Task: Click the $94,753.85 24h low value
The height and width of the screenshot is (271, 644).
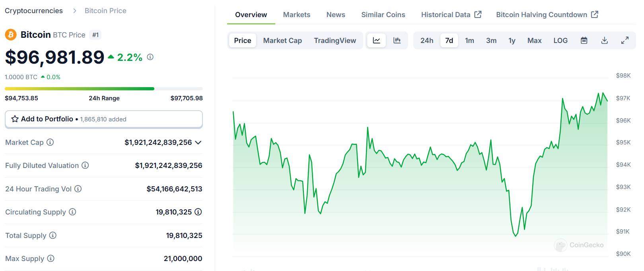Action: [x=21, y=98]
